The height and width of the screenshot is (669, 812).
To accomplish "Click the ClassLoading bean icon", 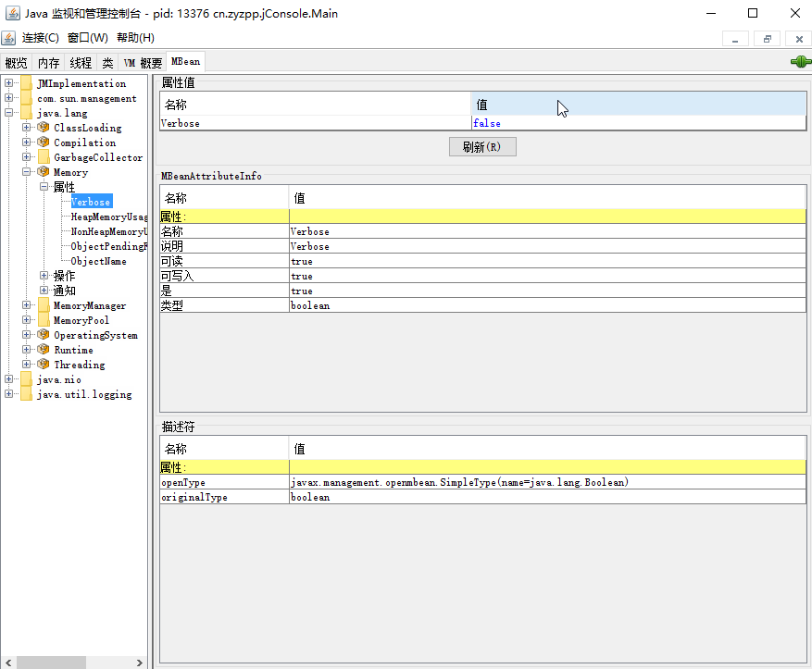I will (44, 128).
